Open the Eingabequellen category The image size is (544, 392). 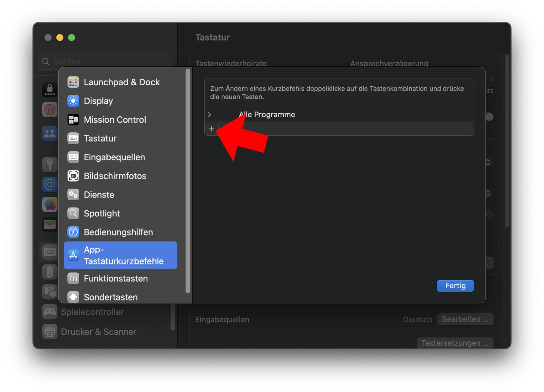pyautogui.click(x=114, y=157)
